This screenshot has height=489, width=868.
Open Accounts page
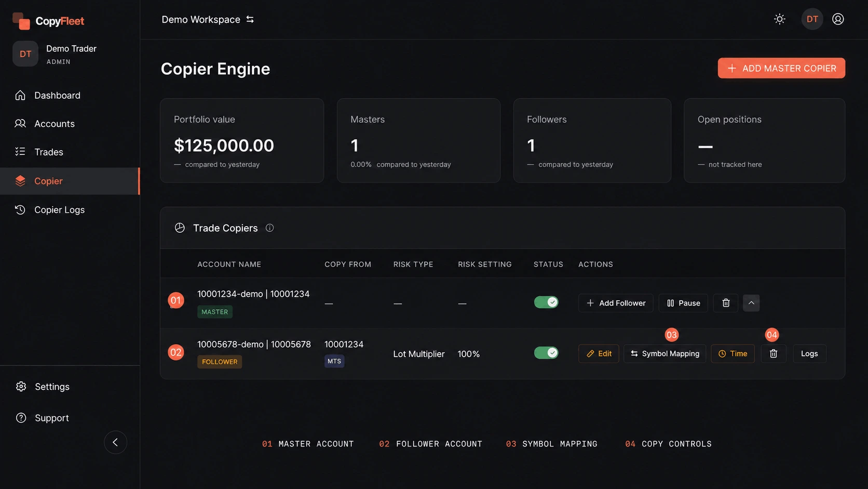click(70, 124)
